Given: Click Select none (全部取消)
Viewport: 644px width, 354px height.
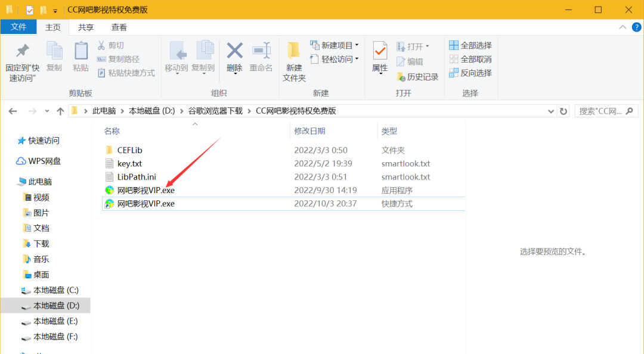Looking at the screenshot, I should (x=470, y=59).
